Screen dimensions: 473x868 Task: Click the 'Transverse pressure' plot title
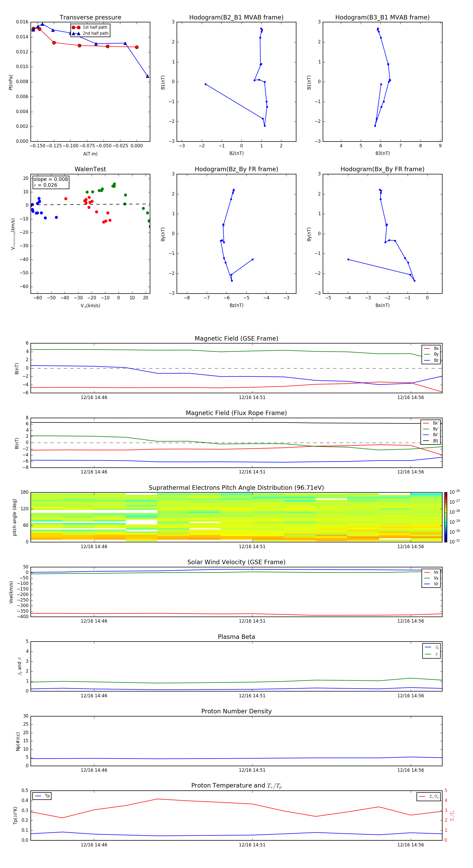90,18
